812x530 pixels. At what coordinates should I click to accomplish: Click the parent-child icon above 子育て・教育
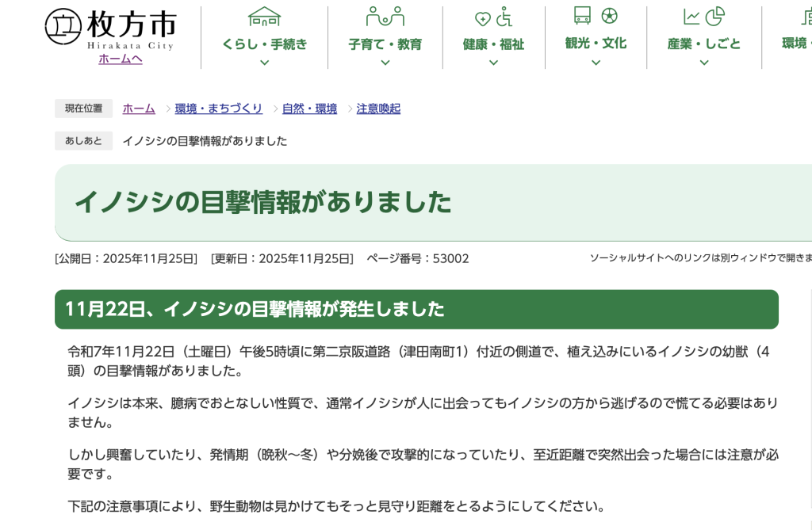coord(385,17)
